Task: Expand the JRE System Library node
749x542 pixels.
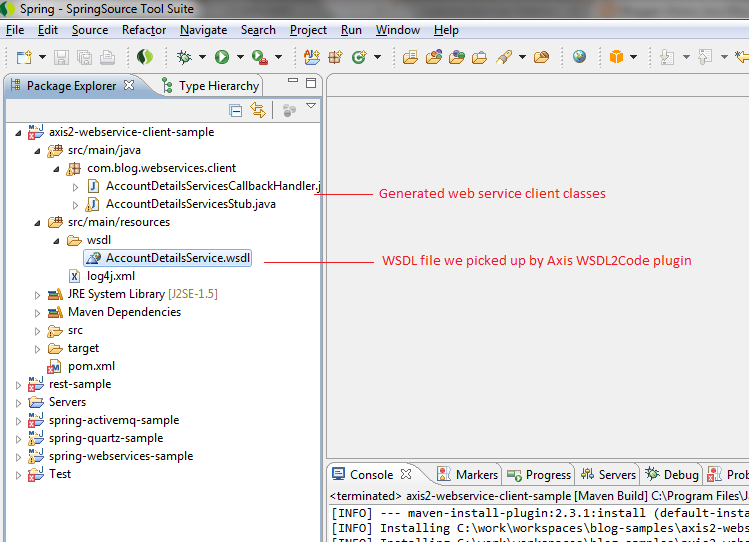Action: tap(37, 295)
